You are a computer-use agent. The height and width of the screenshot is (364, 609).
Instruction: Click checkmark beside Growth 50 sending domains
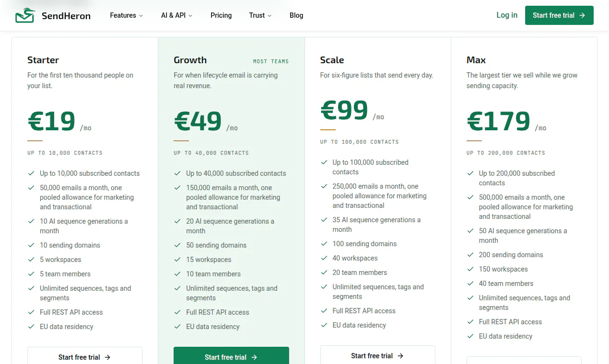(x=177, y=245)
